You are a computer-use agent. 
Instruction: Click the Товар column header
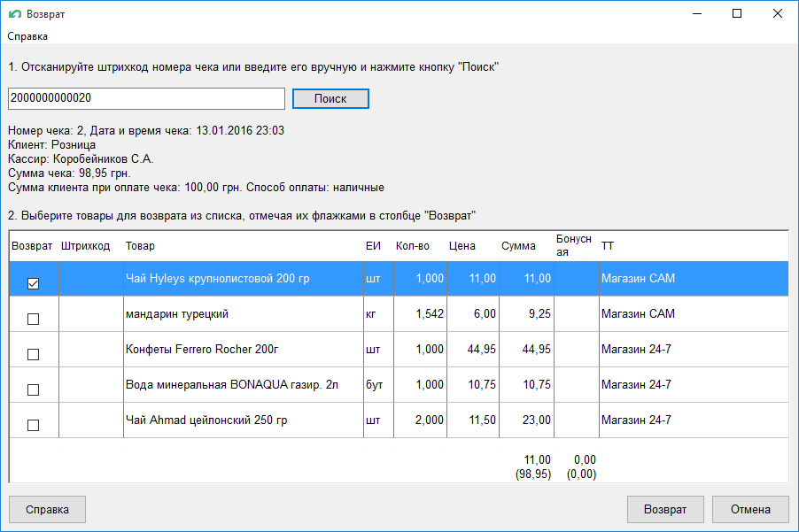[140, 246]
